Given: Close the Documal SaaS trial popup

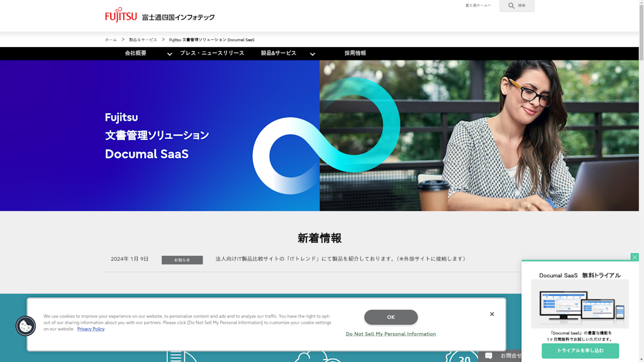Looking at the screenshot, I should (x=635, y=257).
